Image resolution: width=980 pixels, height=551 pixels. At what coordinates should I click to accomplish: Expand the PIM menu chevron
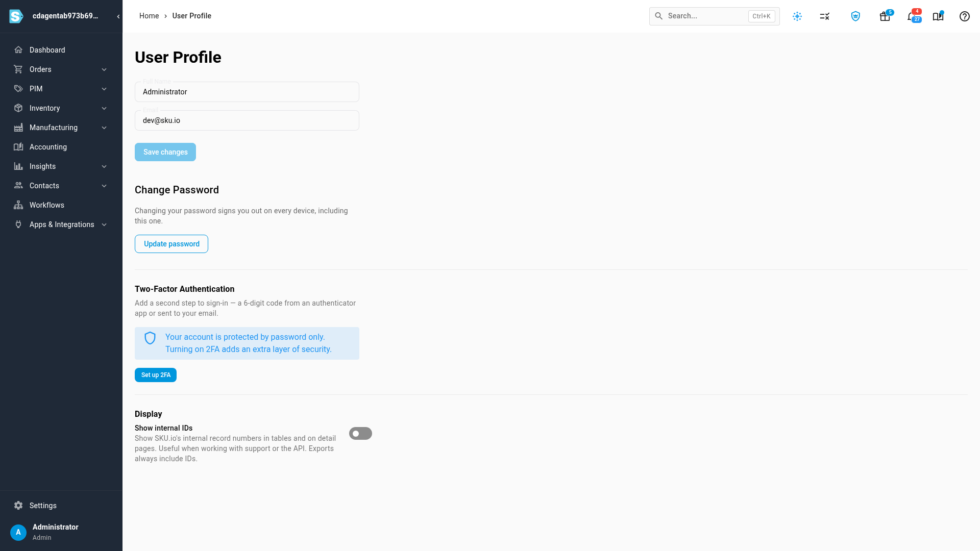tap(104, 89)
